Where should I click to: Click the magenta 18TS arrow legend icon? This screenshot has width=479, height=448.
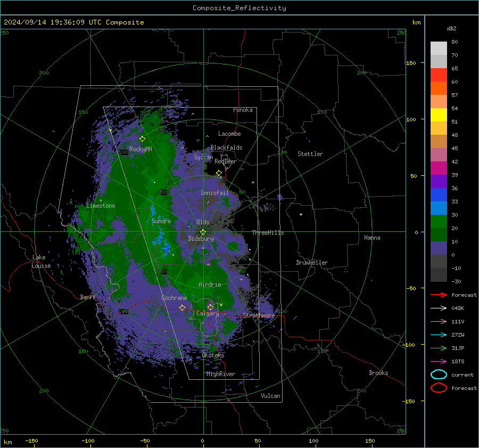point(439,361)
